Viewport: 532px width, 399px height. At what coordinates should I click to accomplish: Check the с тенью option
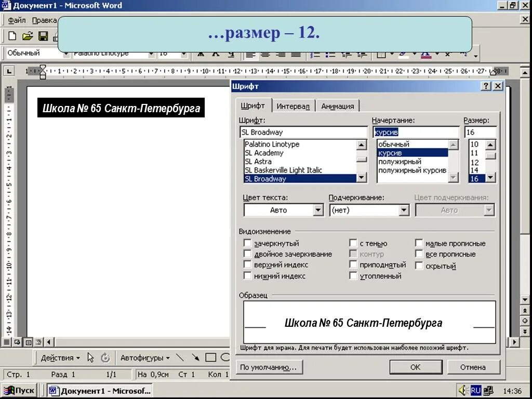353,243
